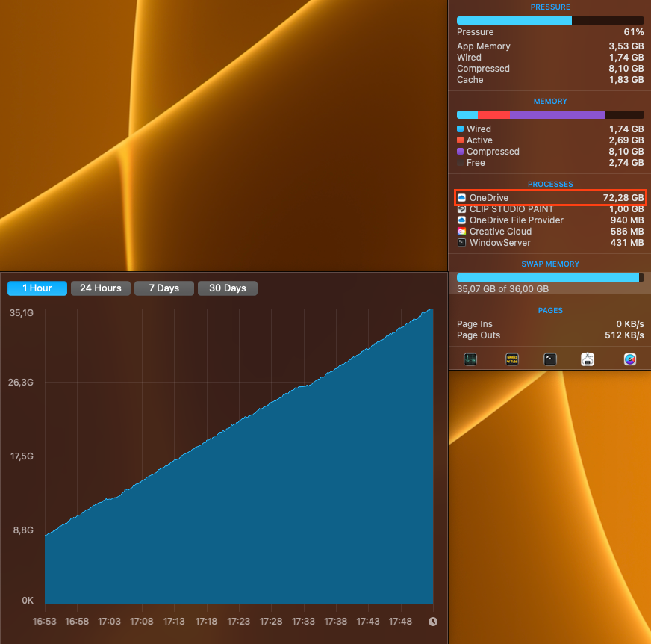Screen dimensions: 651x644
Task: Open the iStat Menus app icon
Action: click(x=630, y=359)
